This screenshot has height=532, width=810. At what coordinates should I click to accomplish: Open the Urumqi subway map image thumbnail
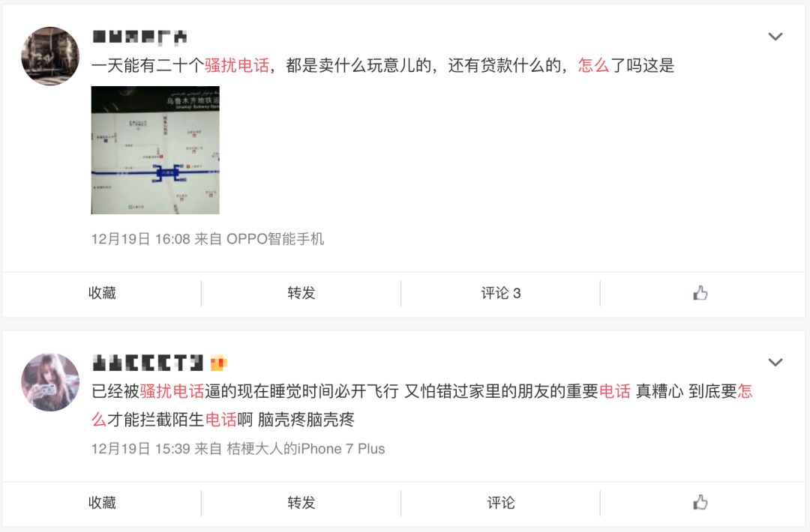155,150
